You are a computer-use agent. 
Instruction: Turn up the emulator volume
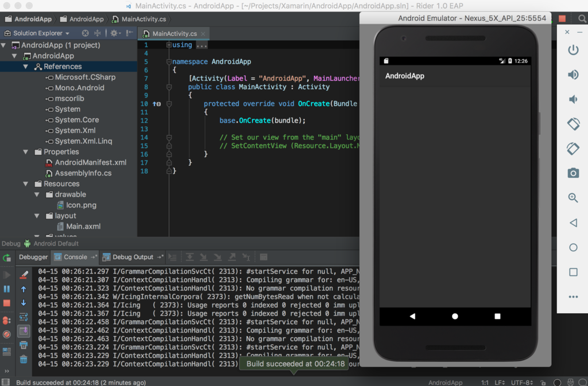coord(573,75)
